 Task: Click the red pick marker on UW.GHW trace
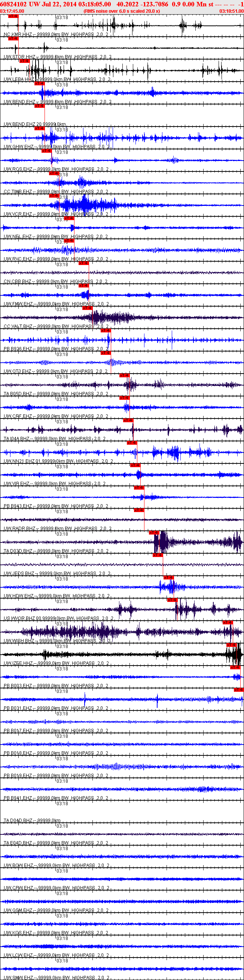[39, 129]
